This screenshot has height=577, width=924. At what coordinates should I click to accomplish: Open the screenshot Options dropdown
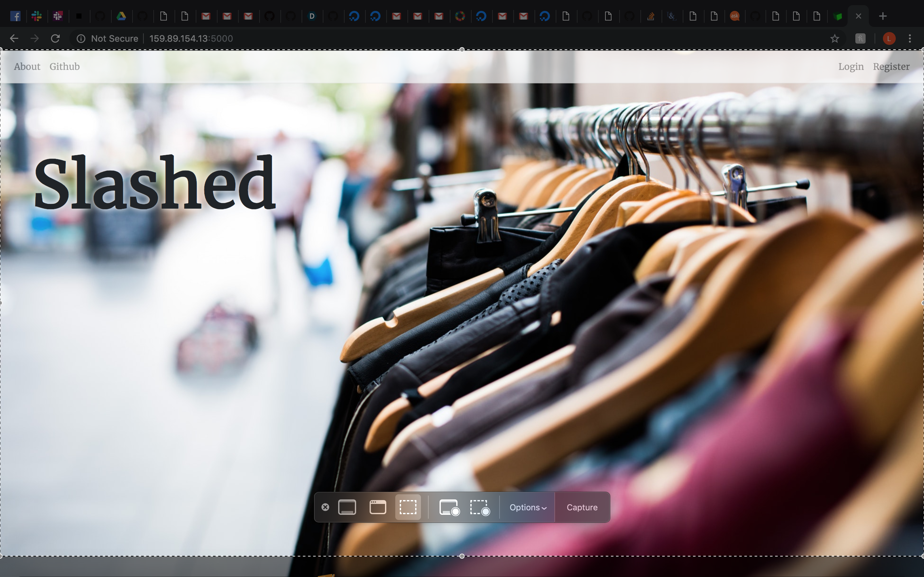click(x=528, y=507)
